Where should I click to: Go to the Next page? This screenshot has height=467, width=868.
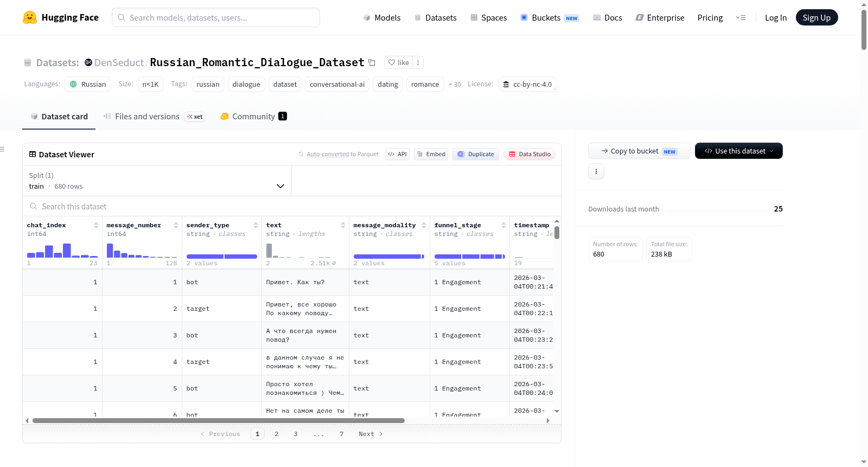pos(371,434)
